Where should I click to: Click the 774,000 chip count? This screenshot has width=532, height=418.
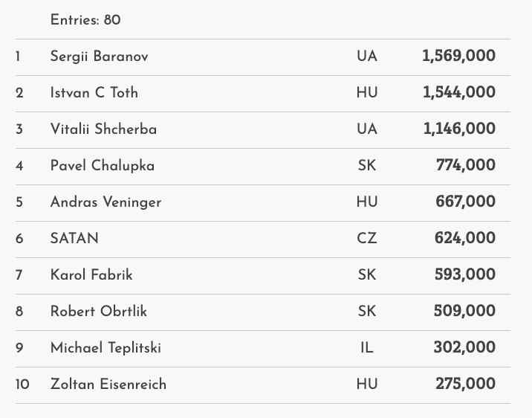point(466,166)
